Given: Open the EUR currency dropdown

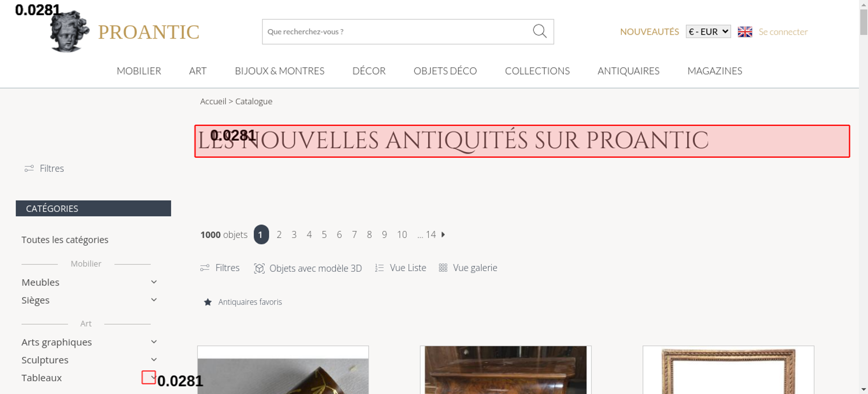Looking at the screenshot, I should (x=708, y=32).
